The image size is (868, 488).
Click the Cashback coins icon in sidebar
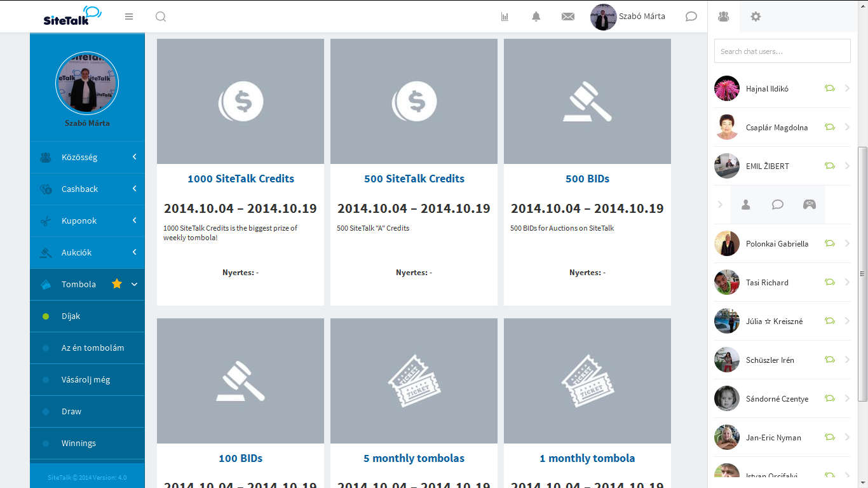tap(45, 189)
